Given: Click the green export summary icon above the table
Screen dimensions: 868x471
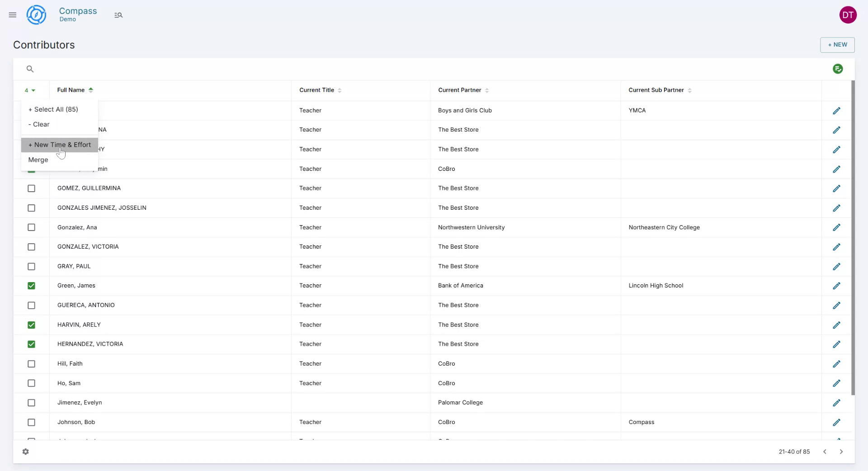Looking at the screenshot, I should point(838,69).
